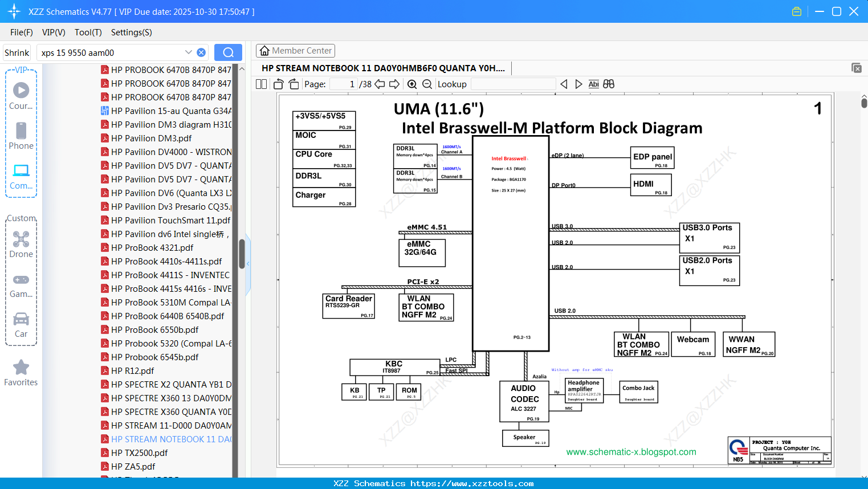868x489 pixels.
Task: Open the Tool(T) menu
Action: (88, 32)
